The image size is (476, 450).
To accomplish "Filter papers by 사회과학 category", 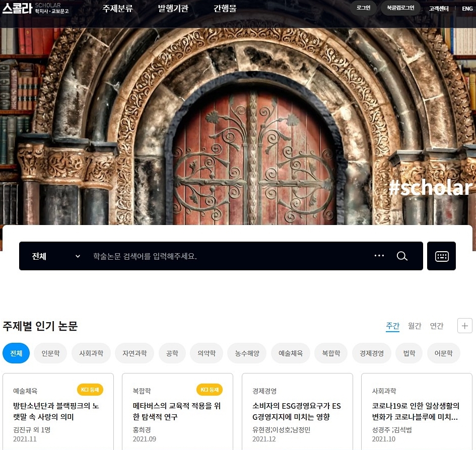I will point(91,353).
